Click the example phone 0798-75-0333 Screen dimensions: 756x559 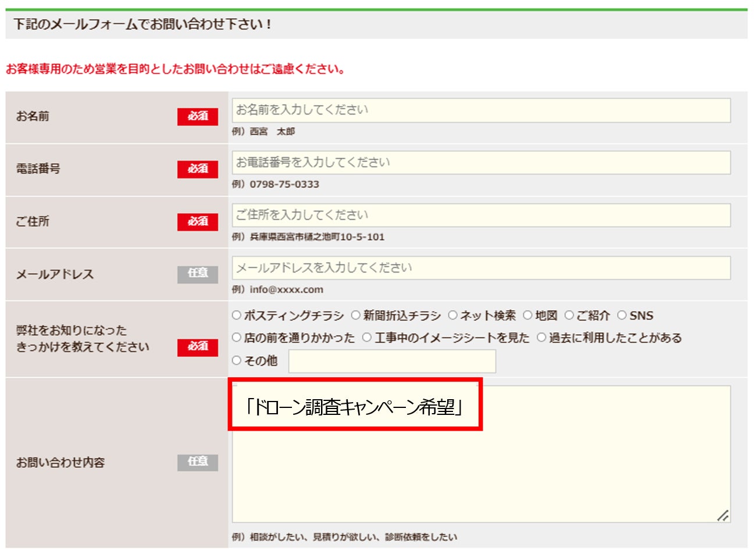tap(284, 184)
